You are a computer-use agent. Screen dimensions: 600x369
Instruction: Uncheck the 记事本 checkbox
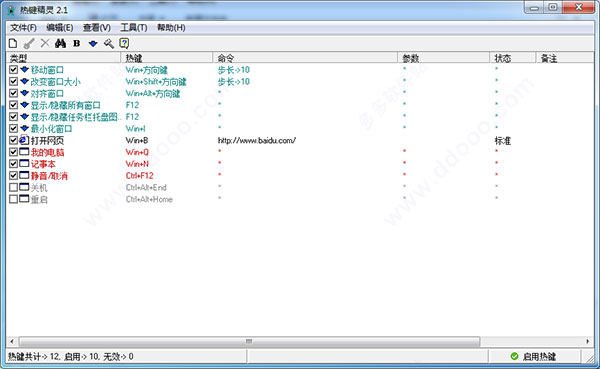(13, 164)
